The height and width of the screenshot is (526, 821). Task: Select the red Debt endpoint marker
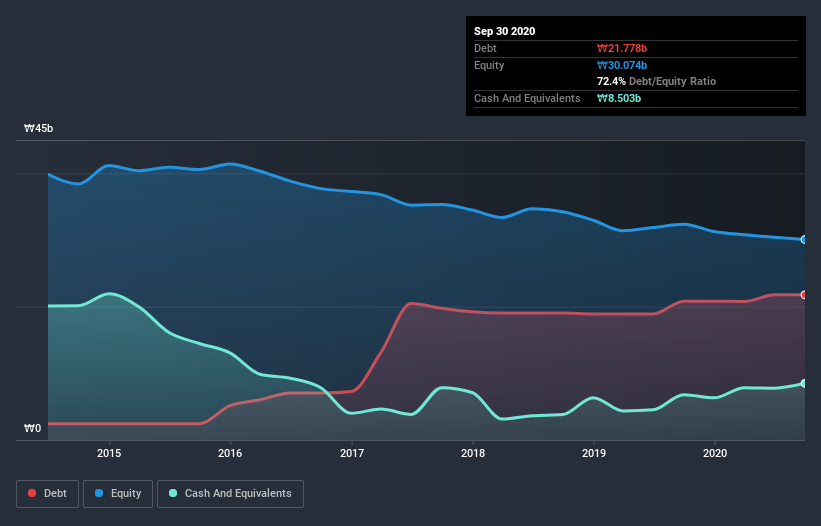tap(804, 295)
